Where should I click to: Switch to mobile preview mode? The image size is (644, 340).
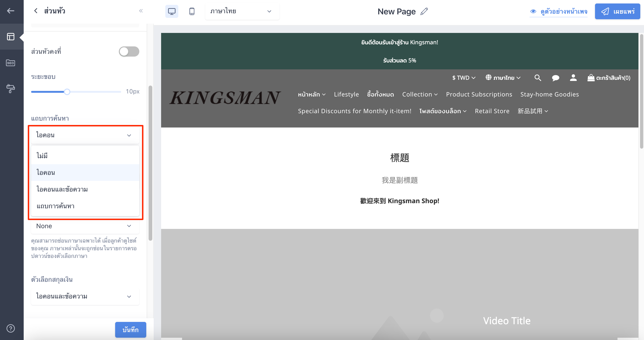point(192,11)
